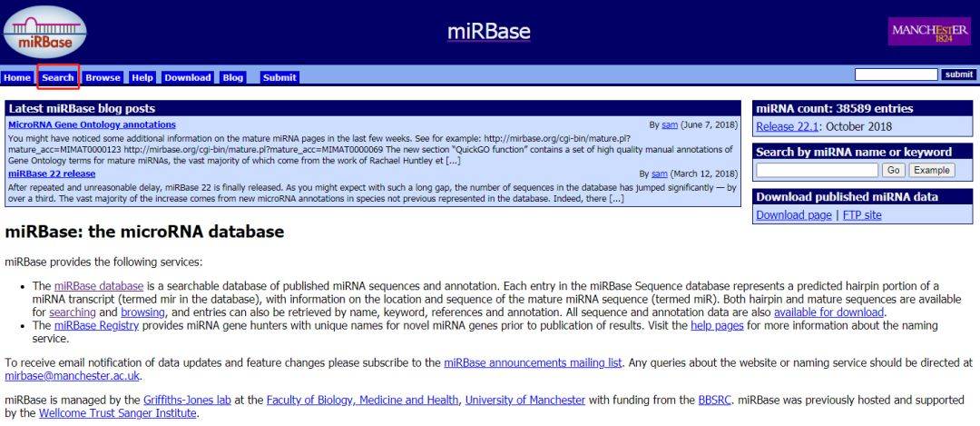Open miRBase announcements mailing list link

533,362
